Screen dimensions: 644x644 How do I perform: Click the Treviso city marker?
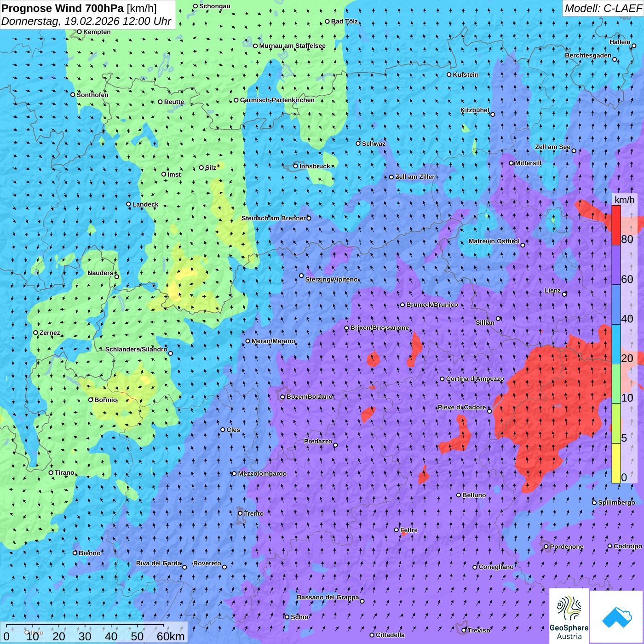[x=464, y=630]
